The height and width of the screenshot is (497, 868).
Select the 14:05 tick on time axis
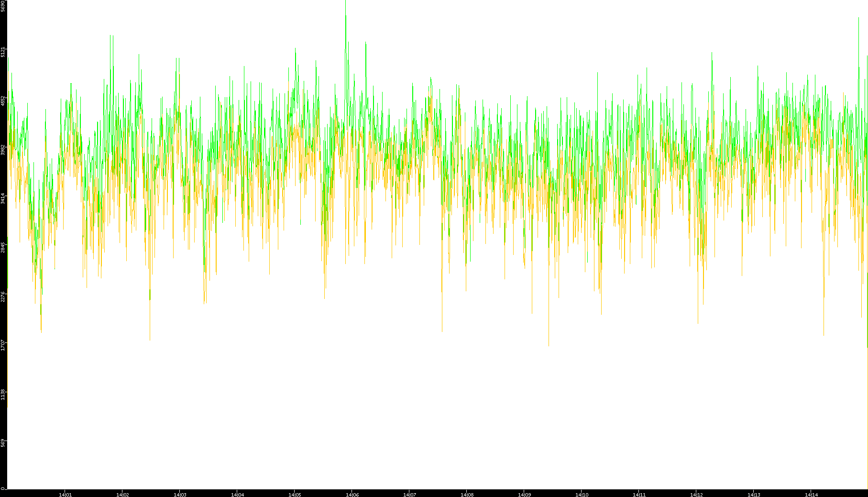tap(295, 495)
